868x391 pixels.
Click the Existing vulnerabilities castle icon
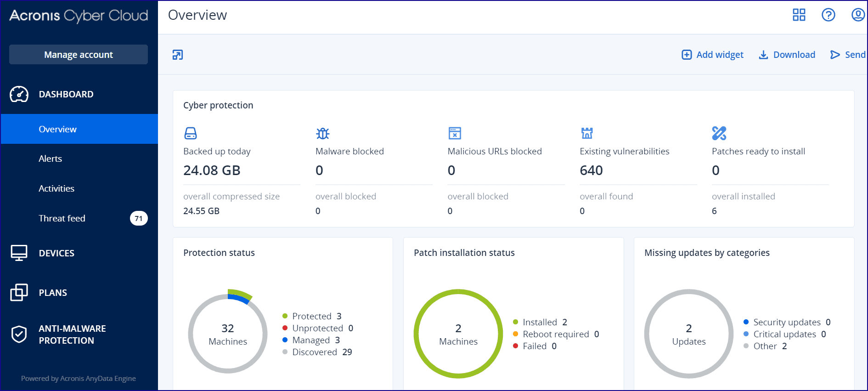pos(587,133)
